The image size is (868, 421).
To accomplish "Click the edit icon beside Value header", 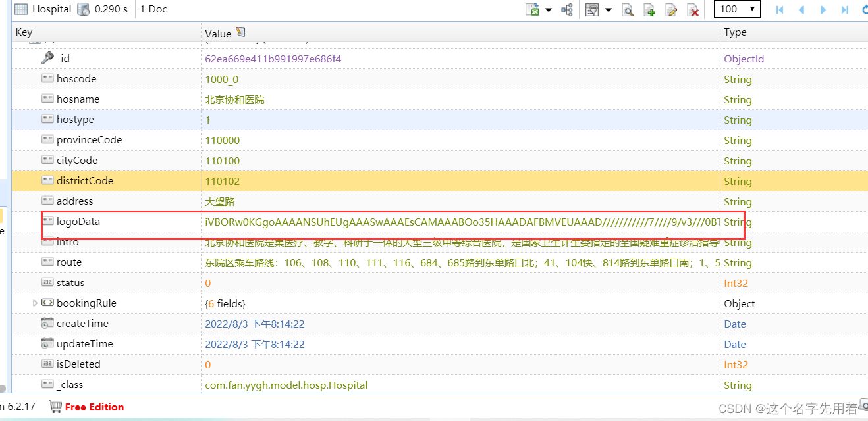I will pos(240,32).
